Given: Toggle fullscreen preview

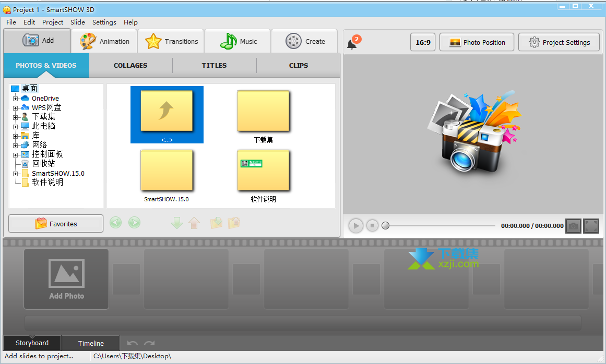Looking at the screenshot, I should (x=591, y=226).
